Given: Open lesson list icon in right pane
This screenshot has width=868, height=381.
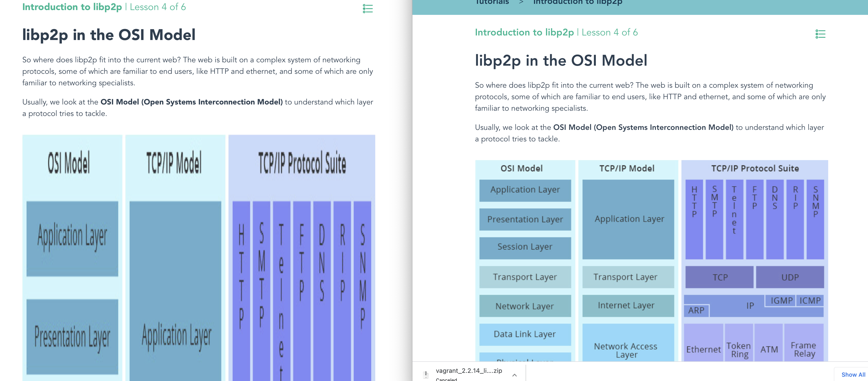Looking at the screenshot, I should pos(820,34).
